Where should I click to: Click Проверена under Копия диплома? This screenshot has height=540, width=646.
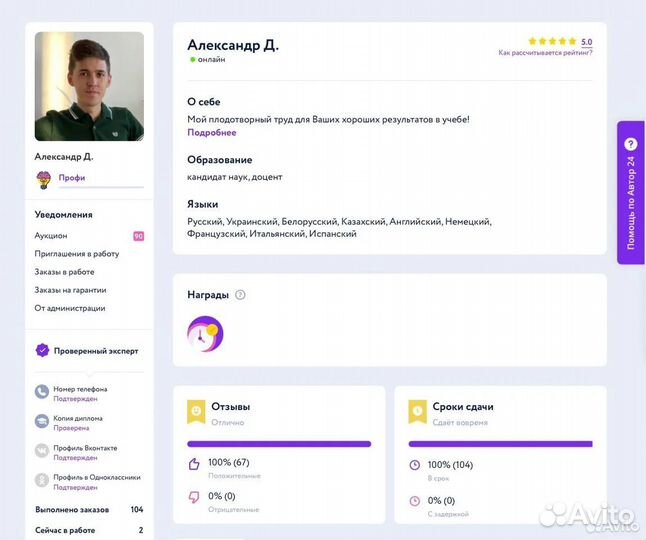(x=71, y=428)
